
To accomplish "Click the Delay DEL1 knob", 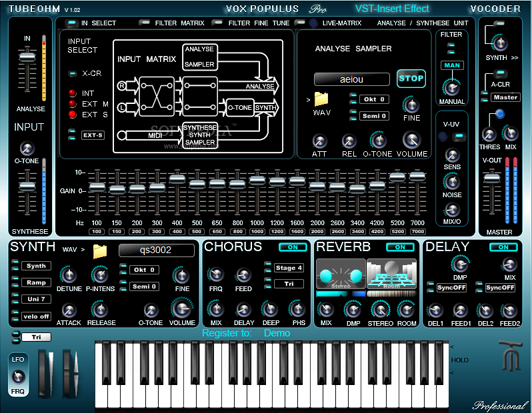I will [435, 310].
